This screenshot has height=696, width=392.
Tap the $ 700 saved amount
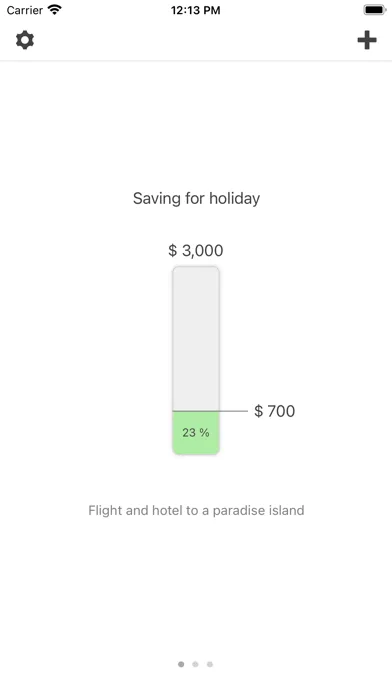[274, 411]
